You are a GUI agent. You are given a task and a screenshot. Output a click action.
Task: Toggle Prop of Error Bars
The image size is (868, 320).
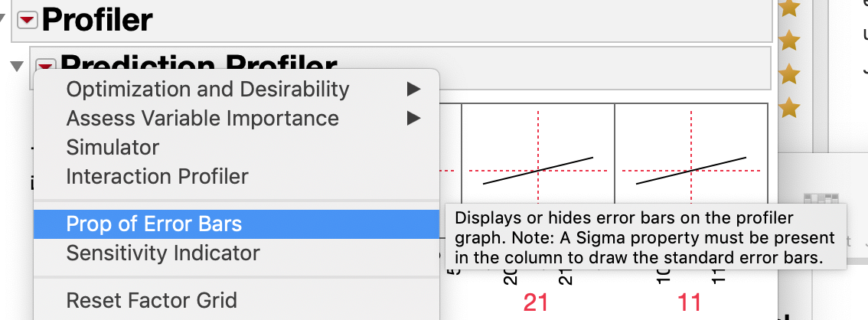[x=154, y=224]
